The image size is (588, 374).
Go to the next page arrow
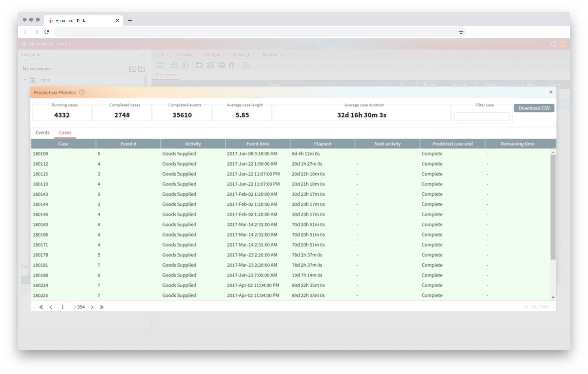[x=92, y=307]
